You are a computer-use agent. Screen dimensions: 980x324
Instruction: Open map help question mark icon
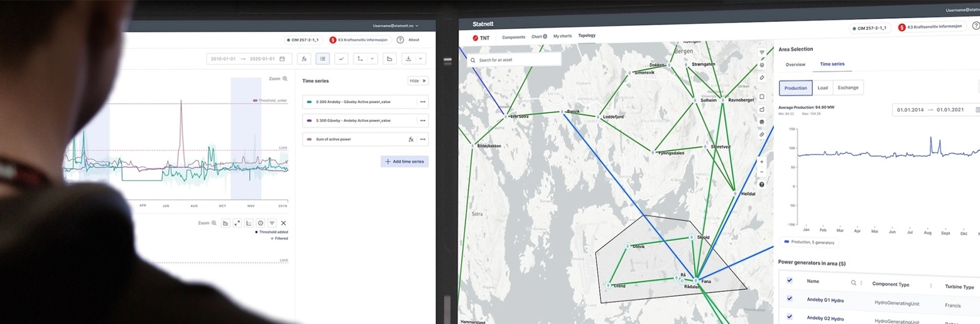coord(762,184)
